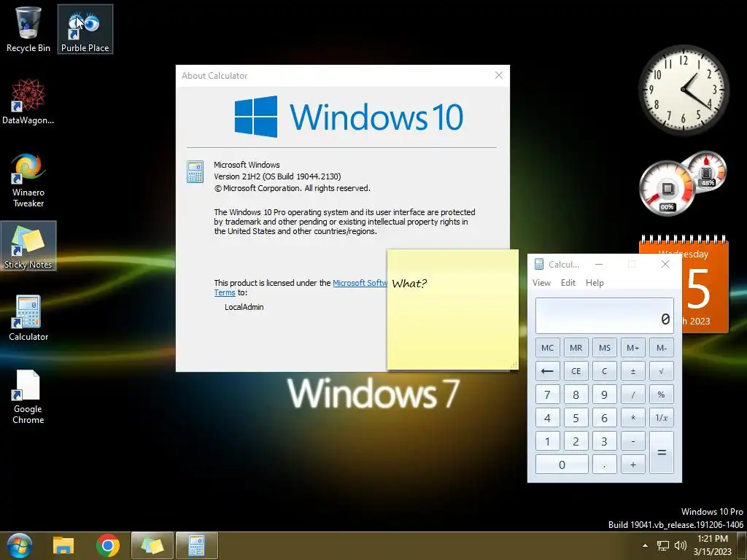Click the plus-minus sign button
This screenshot has width=747, height=560.
click(633, 371)
